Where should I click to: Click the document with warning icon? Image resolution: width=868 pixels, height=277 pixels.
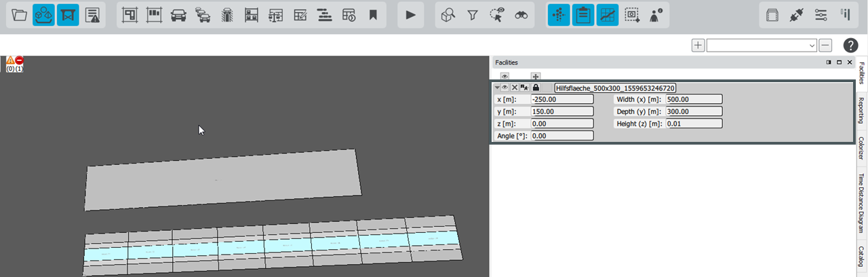[x=93, y=15]
